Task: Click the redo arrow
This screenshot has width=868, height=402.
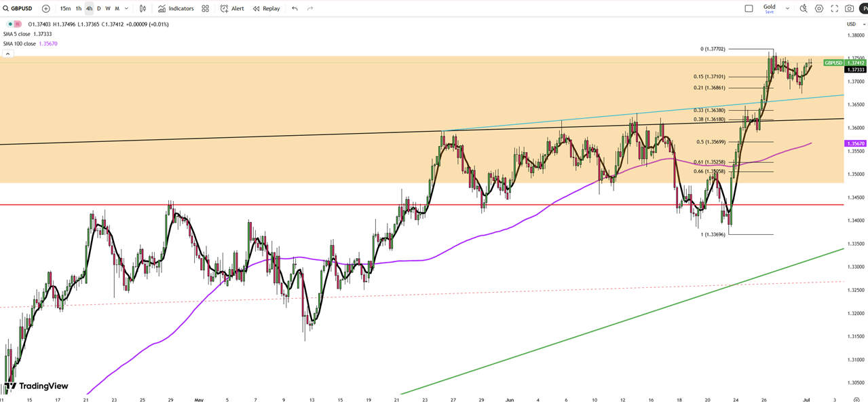Action: 310,9
